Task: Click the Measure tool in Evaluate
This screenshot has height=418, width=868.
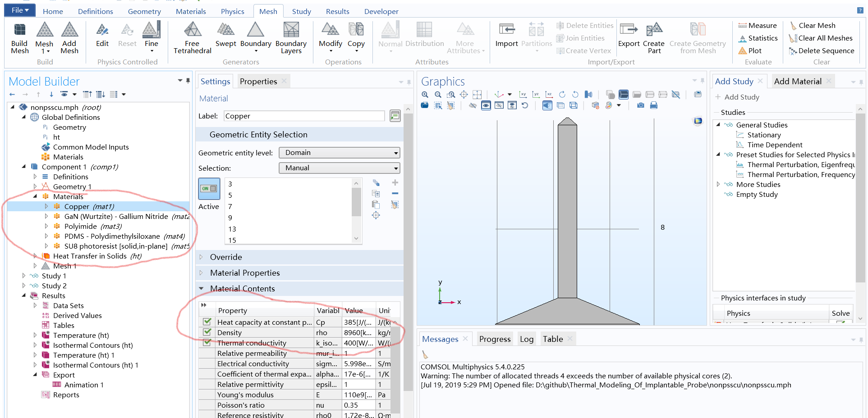Action: coord(758,26)
